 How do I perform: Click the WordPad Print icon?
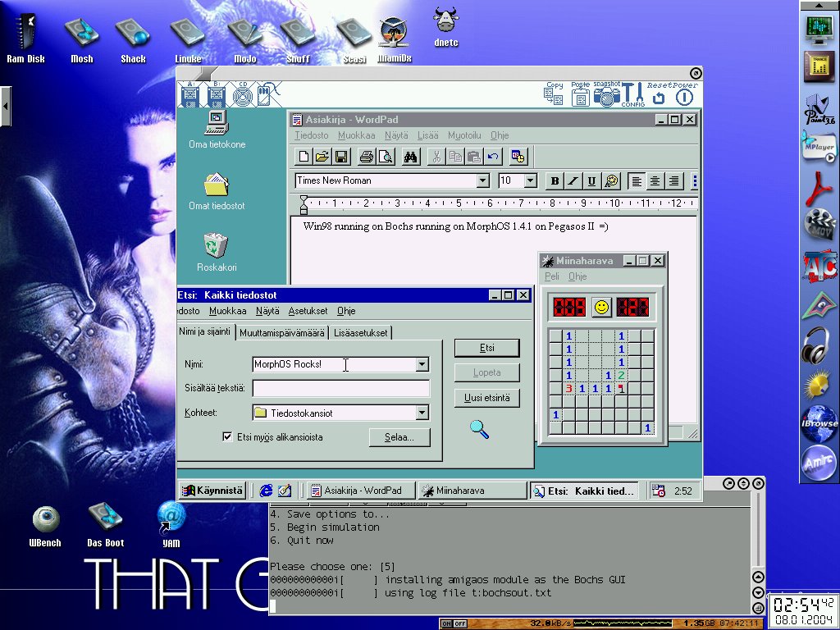tap(367, 157)
